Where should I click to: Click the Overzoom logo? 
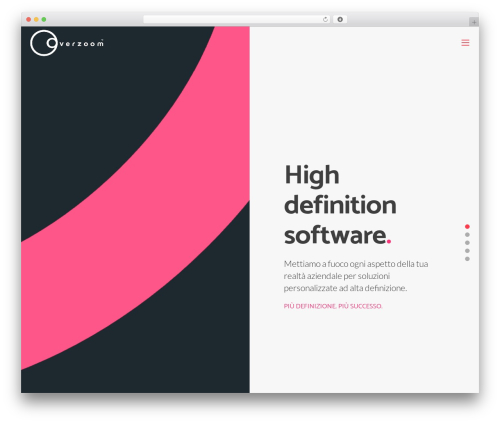67,43
